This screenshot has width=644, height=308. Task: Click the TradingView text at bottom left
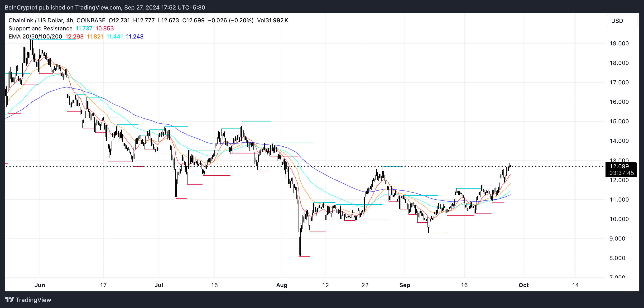(33, 300)
